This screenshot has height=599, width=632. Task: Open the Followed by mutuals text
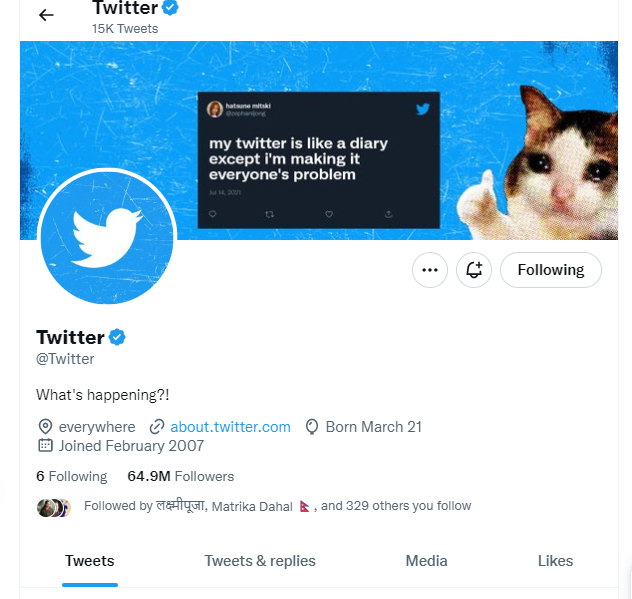(277, 506)
